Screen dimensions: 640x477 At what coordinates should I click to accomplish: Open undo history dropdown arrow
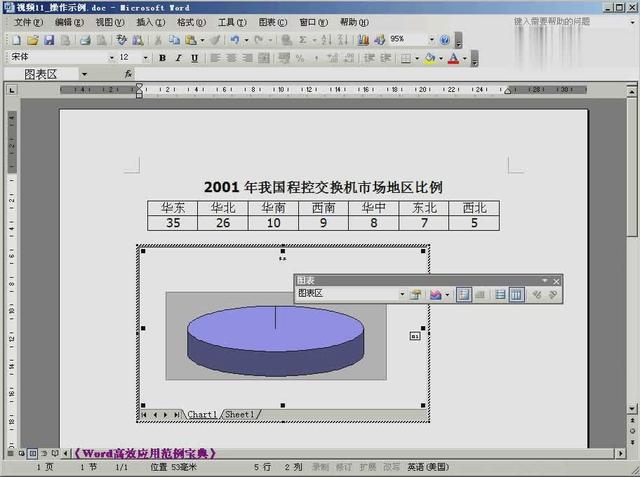[x=246, y=40]
